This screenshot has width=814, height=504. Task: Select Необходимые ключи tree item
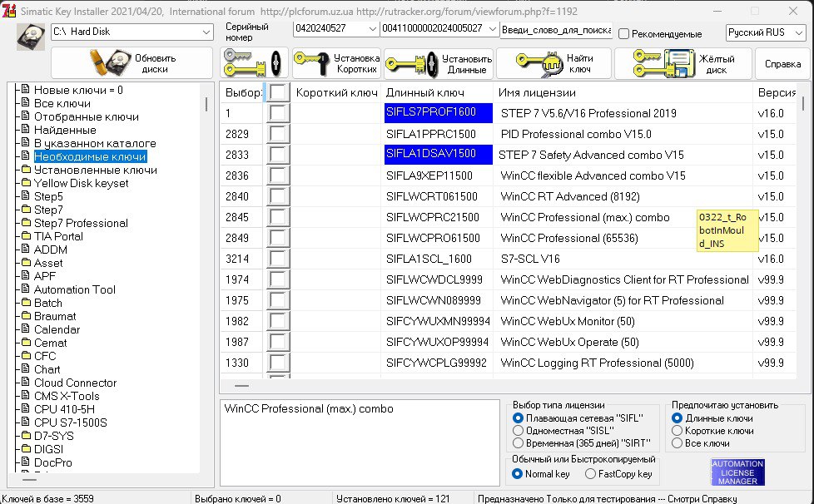(x=90, y=156)
